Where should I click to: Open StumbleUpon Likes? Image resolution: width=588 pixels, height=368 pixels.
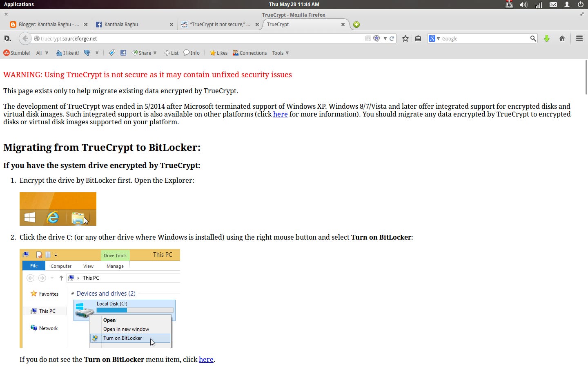tap(218, 53)
